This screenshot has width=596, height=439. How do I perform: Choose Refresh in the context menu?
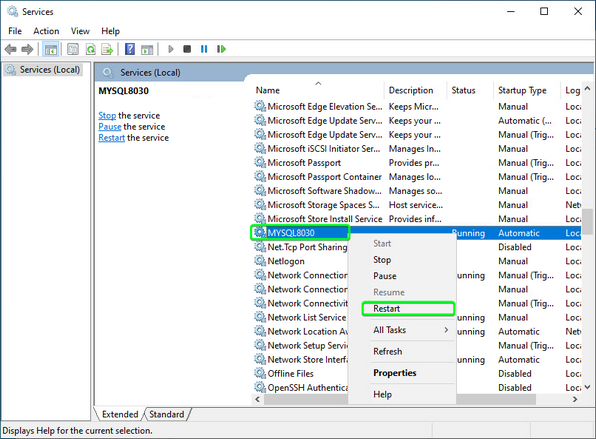click(402, 352)
